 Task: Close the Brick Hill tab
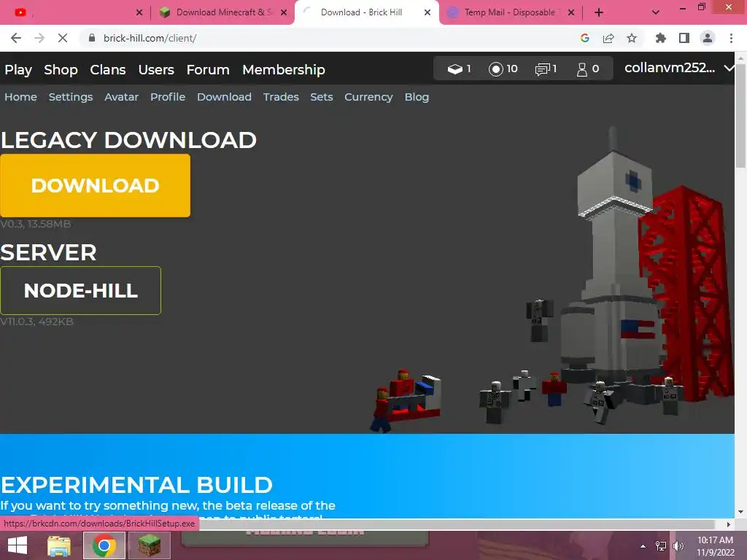(427, 12)
